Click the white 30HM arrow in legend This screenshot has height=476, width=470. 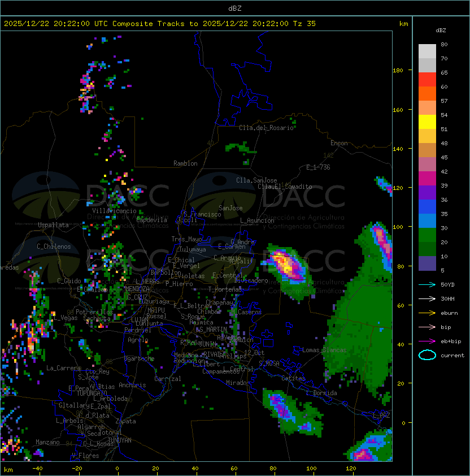[427, 298]
